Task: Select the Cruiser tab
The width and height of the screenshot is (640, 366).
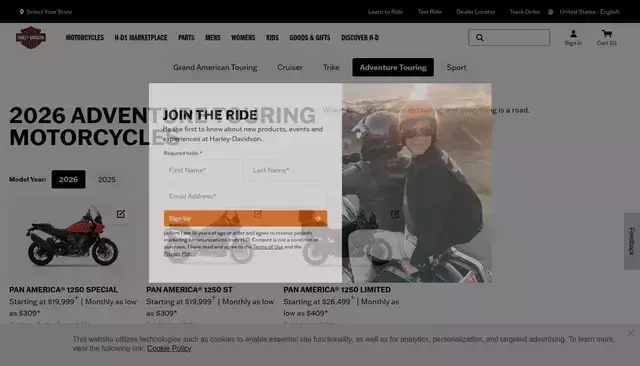Action: pyautogui.click(x=290, y=67)
